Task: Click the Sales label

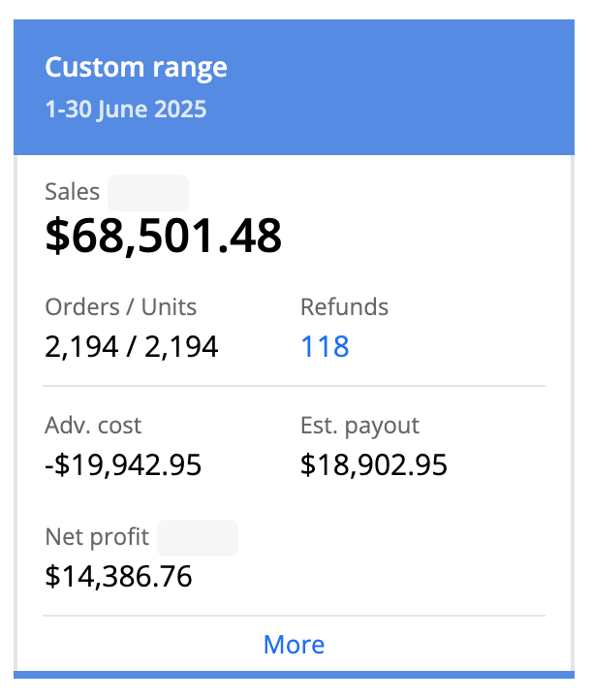Action: click(72, 192)
